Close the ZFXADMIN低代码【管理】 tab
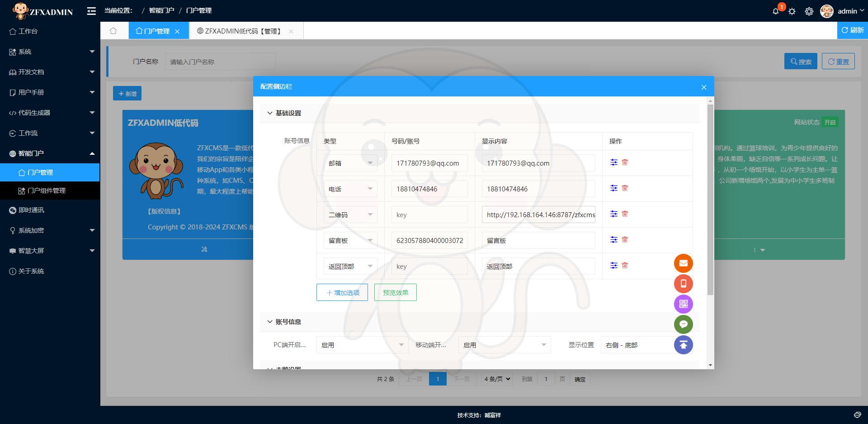Viewport: 868px width, 424px height. point(291,31)
